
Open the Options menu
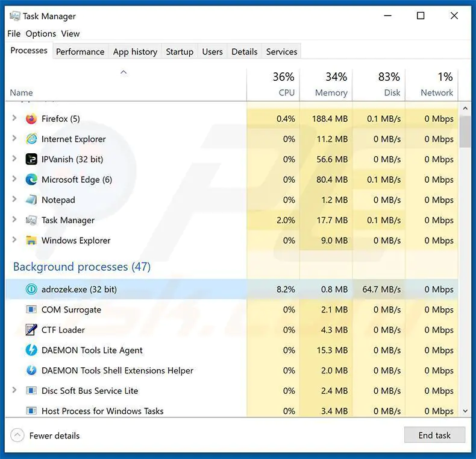pos(40,34)
